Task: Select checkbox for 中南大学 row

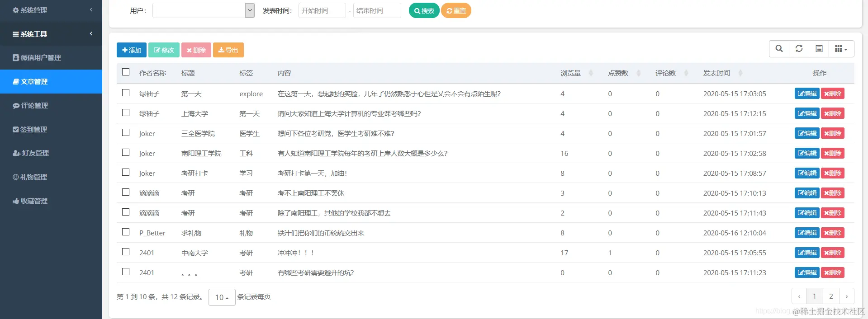Action: pos(126,252)
